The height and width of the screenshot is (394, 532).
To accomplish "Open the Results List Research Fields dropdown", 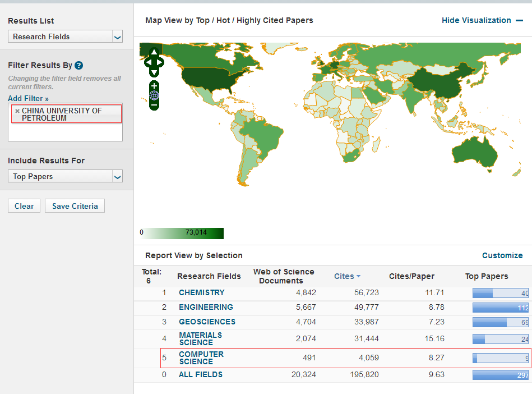I will 65,37.
